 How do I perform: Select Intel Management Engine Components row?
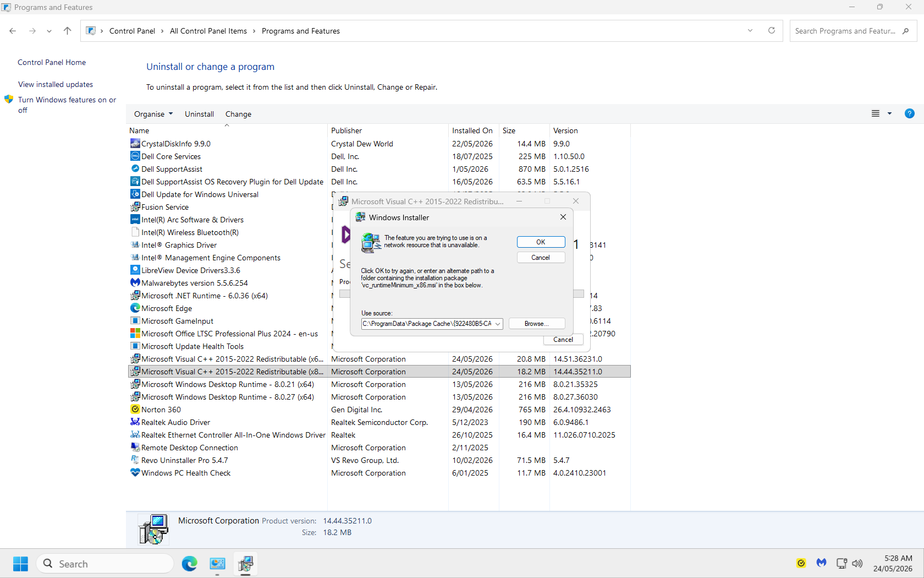[x=380, y=258]
